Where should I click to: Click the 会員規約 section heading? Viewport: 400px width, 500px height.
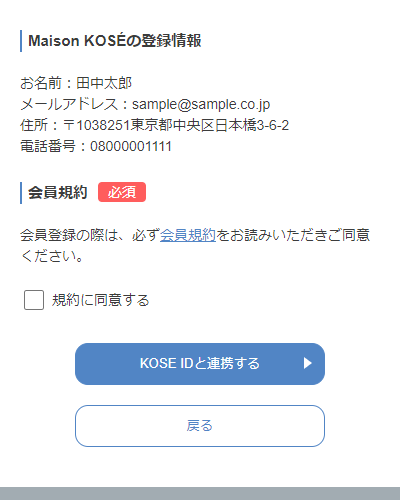point(58,193)
